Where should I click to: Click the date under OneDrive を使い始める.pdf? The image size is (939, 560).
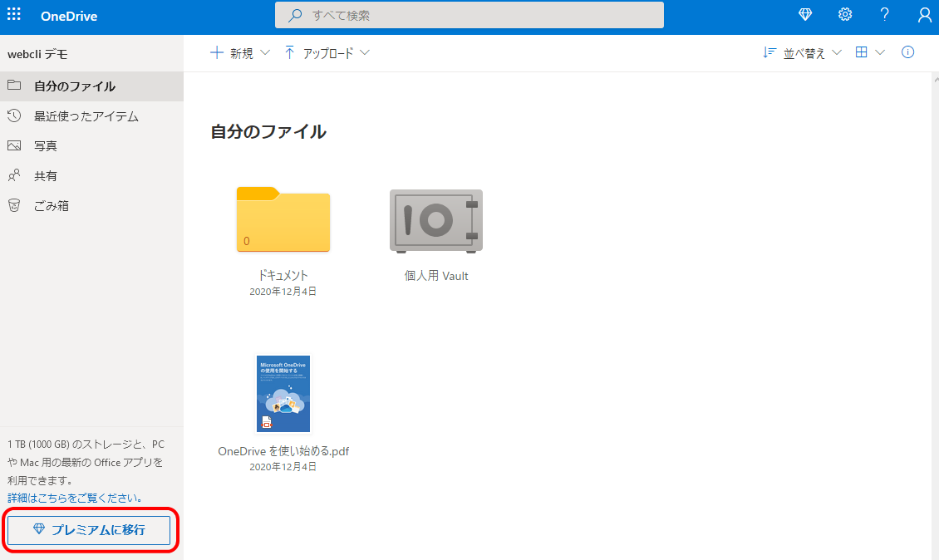[x=283, y=467]
